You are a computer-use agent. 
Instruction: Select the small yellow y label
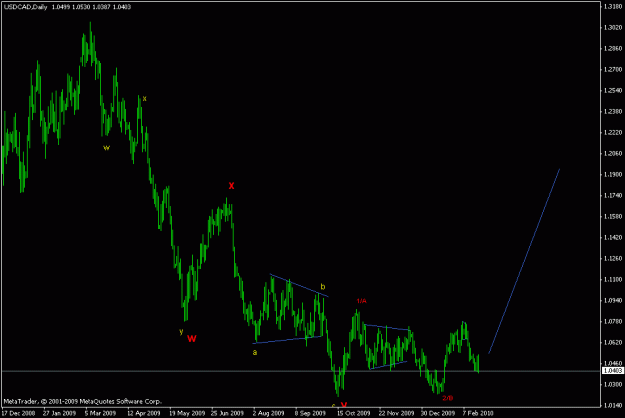click(x=181, y=332)
